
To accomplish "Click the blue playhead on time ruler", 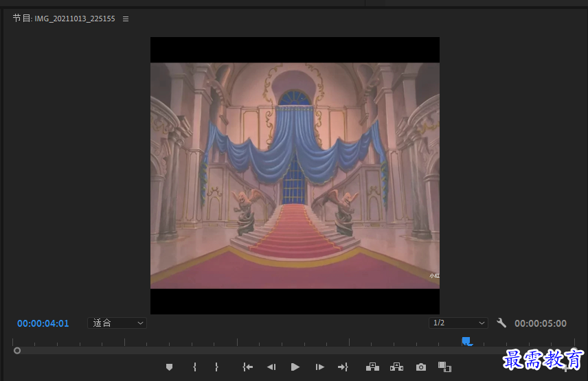I will click(466, 341).
